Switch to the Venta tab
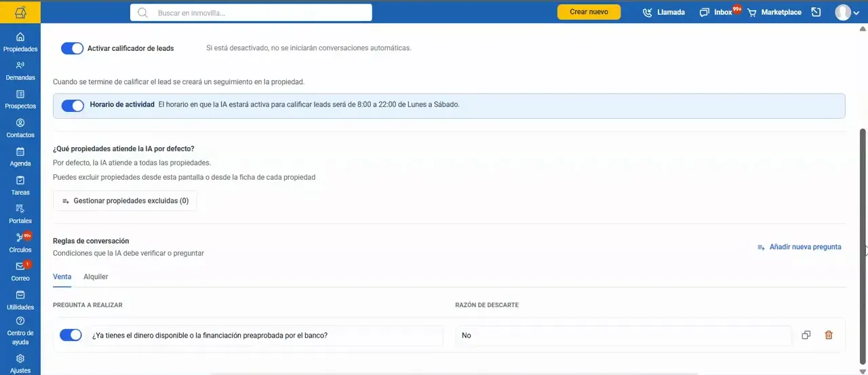The height and width of the screenshot is (375, 868). (62, 277)
